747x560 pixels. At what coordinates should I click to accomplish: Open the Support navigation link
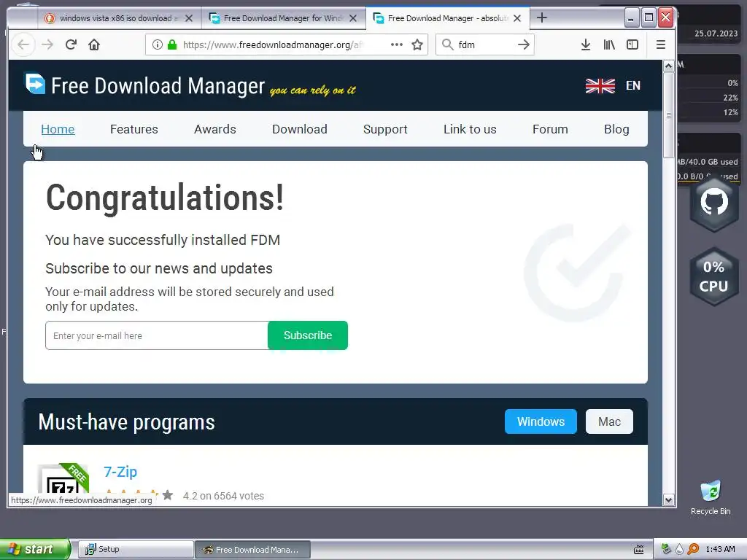385,129
